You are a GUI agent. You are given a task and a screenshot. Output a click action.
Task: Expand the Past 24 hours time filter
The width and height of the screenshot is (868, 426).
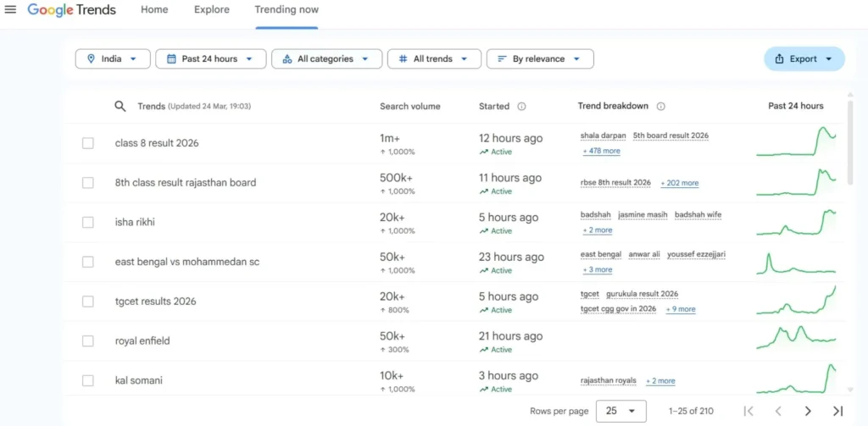pyautogui.click(x=210, y=59)
